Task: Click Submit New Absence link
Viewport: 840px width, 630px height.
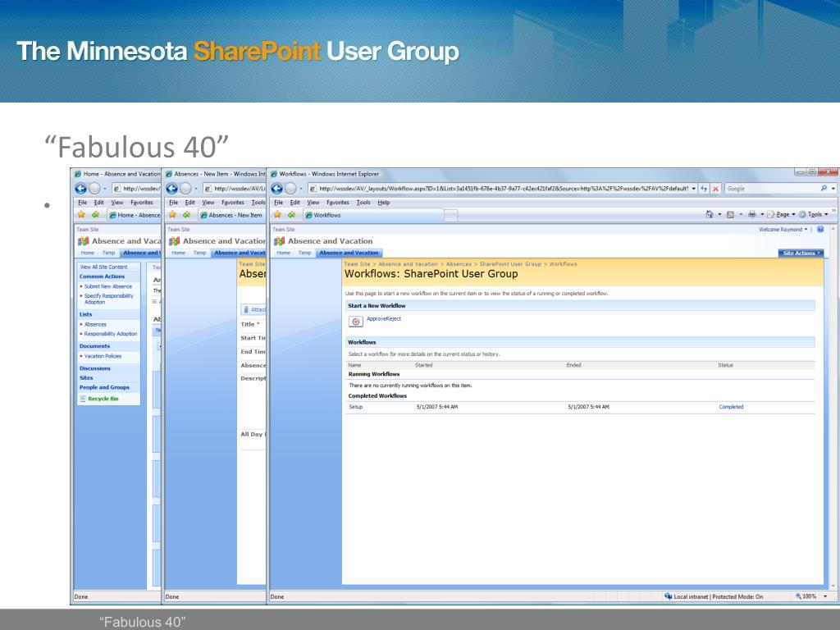Action: coord(107,286)
